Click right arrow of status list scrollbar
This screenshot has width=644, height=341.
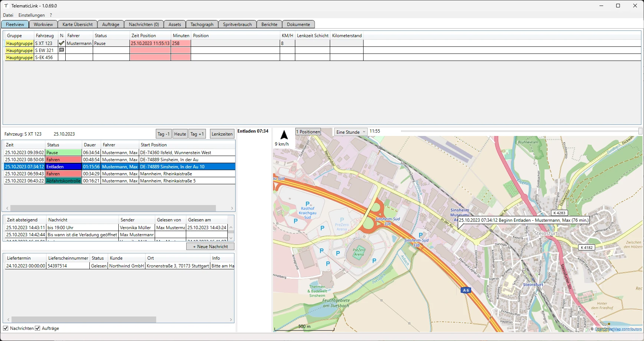coord(232,208)
